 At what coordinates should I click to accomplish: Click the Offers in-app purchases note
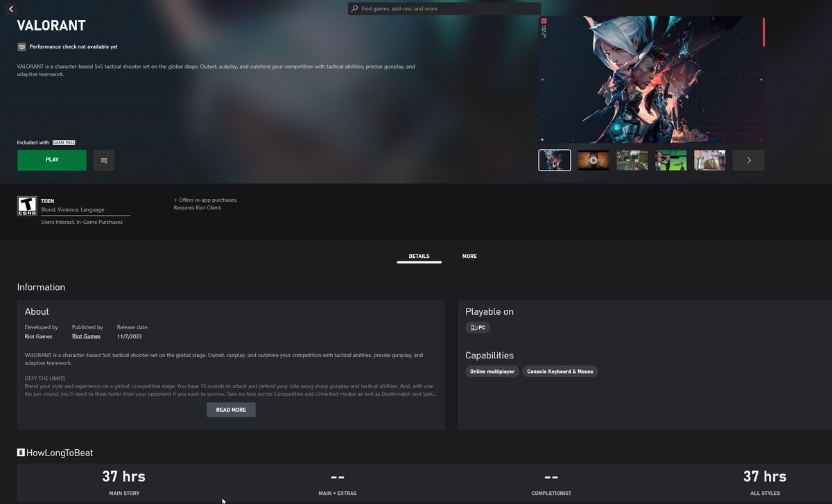pyautogui.click(x=205, y=200)
